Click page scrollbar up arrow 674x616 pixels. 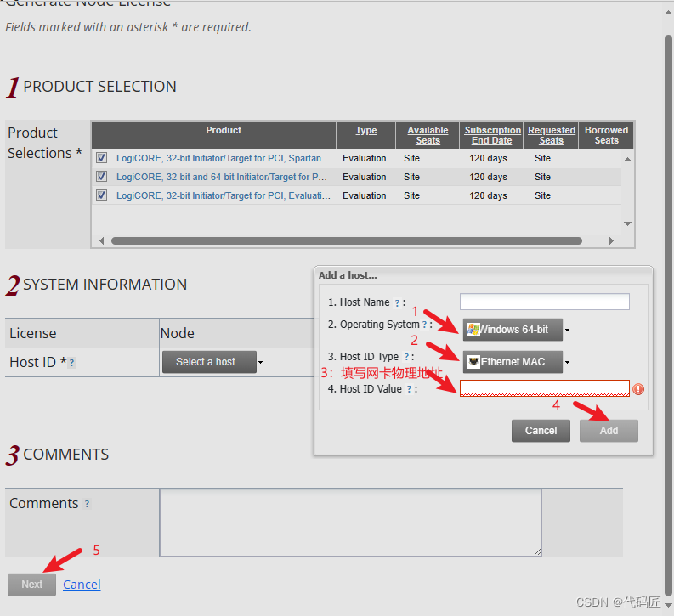668,13
